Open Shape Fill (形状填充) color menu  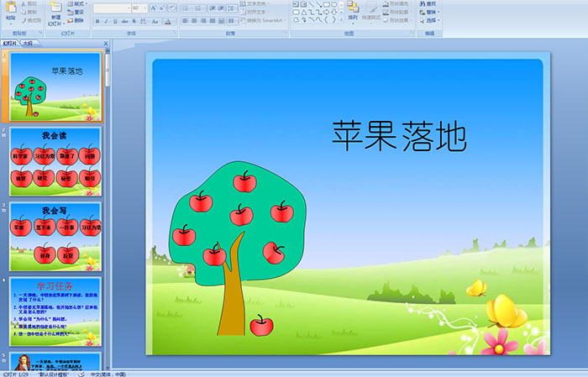pos(397,3)
